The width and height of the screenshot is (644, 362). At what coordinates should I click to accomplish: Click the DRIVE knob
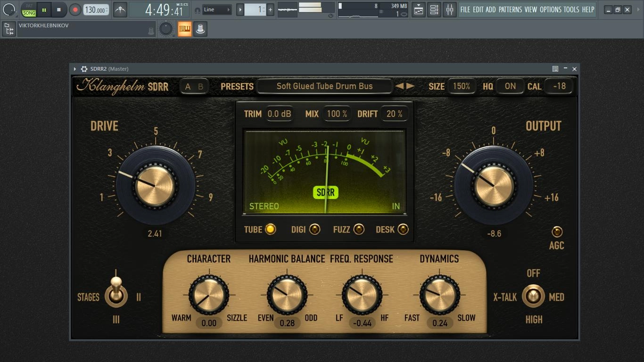click(x=156, y=185)
